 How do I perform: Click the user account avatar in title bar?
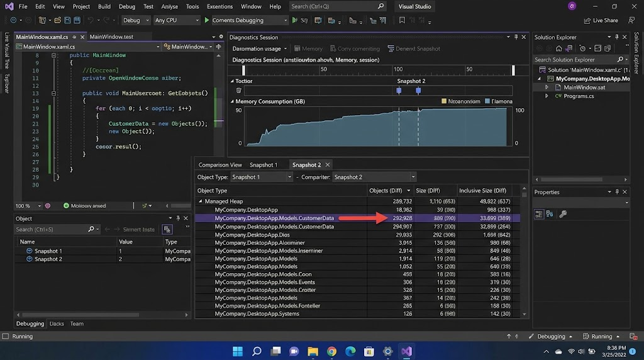coord(572,6)
